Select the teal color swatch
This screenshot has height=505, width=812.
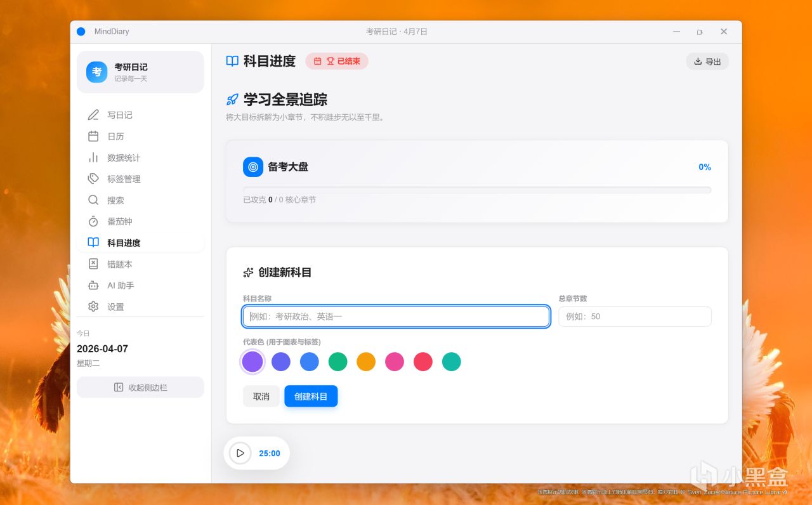click(x=452, y=362)
